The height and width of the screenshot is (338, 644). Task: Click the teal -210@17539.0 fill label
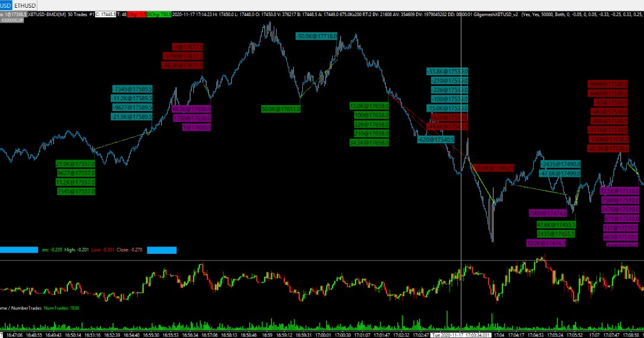click(450, 81)
